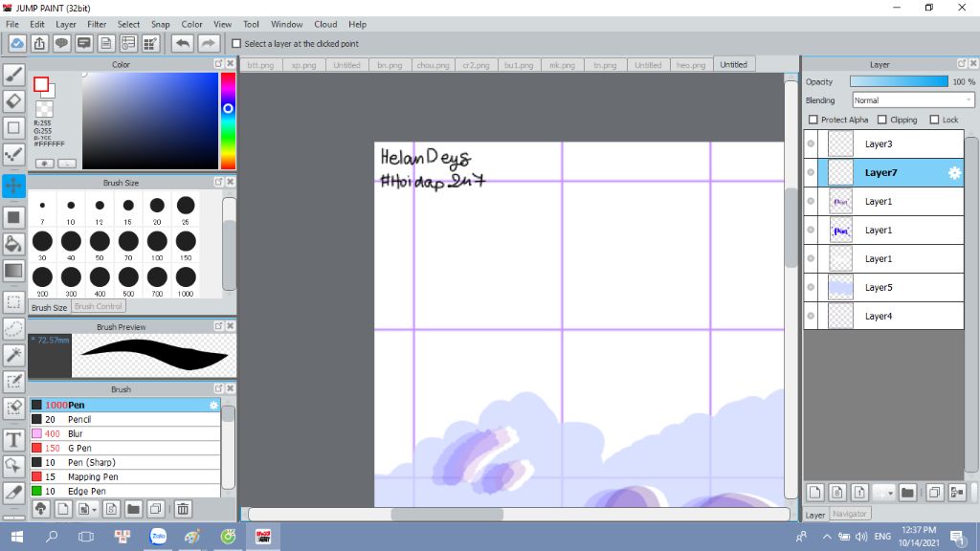Screen dimensions: 980x551
Task: Add brush from cloud download icon
Action: tap(40, 509)
